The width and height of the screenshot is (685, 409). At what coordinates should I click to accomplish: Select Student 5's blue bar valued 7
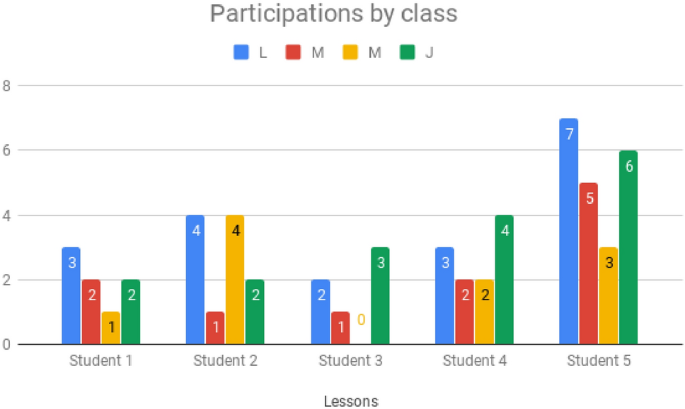pyautogui.click(x=569, y=232)
